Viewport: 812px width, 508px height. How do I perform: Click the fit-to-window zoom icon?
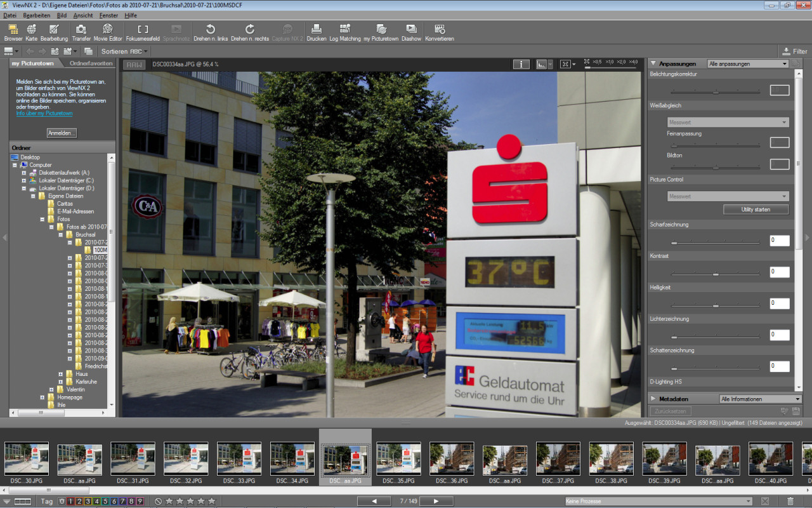[x=565, y=64]
